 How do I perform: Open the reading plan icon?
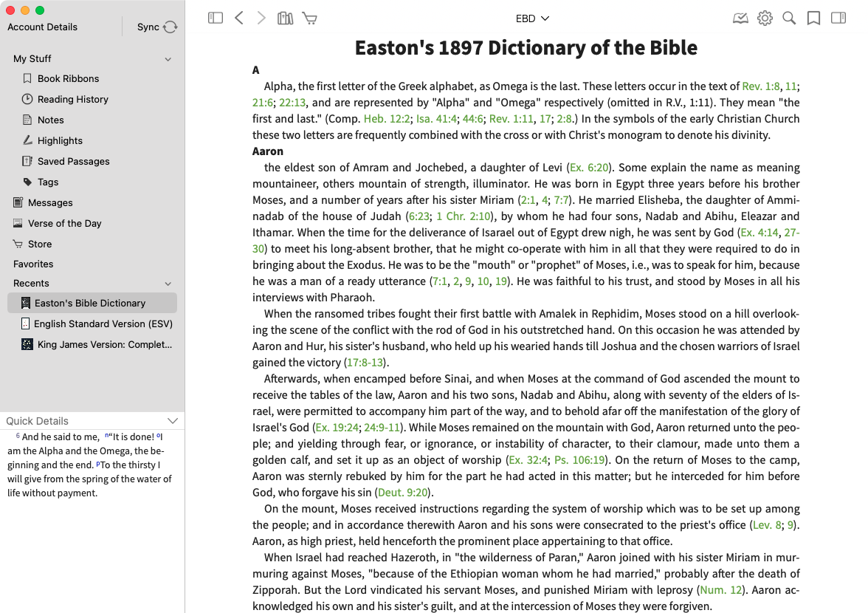tap(740, 18)
